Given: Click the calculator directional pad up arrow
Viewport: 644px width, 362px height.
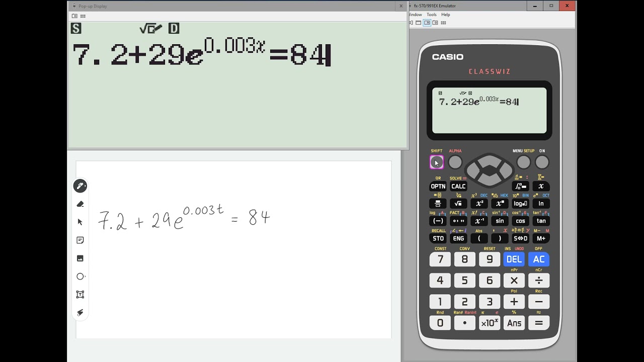Looking at the screenshot, I should [489, 161].
